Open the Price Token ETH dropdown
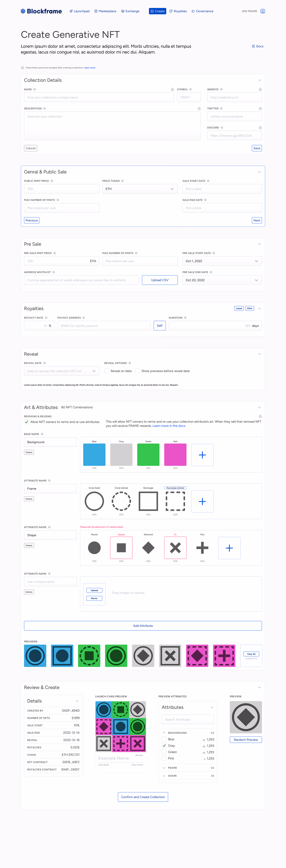This screenshot has height=868, width=286. coord(140,189)
